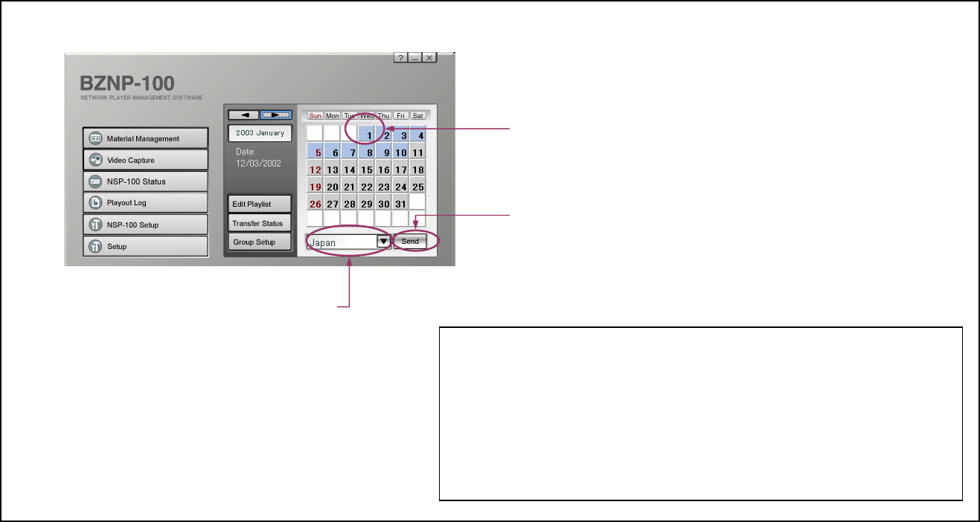Select January 23 on calendar

click(384, 184)
